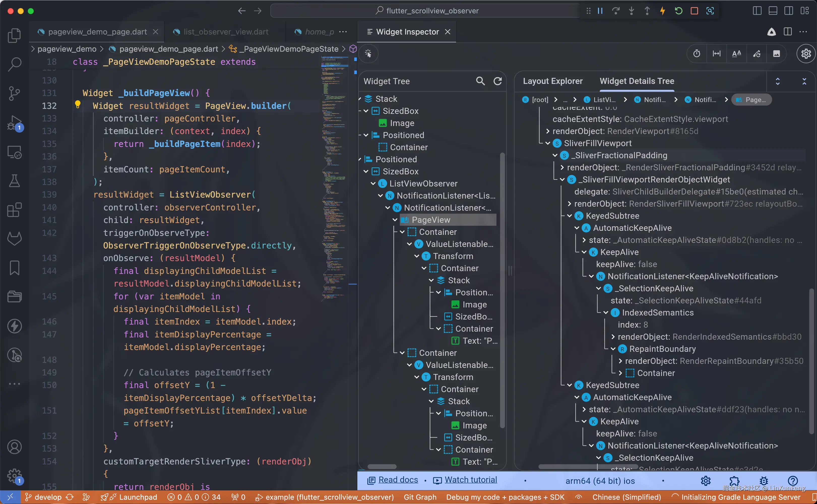This screenshot has height=504, width=817.
Task: Open the Read docs link
Action: tap(398, 480)
